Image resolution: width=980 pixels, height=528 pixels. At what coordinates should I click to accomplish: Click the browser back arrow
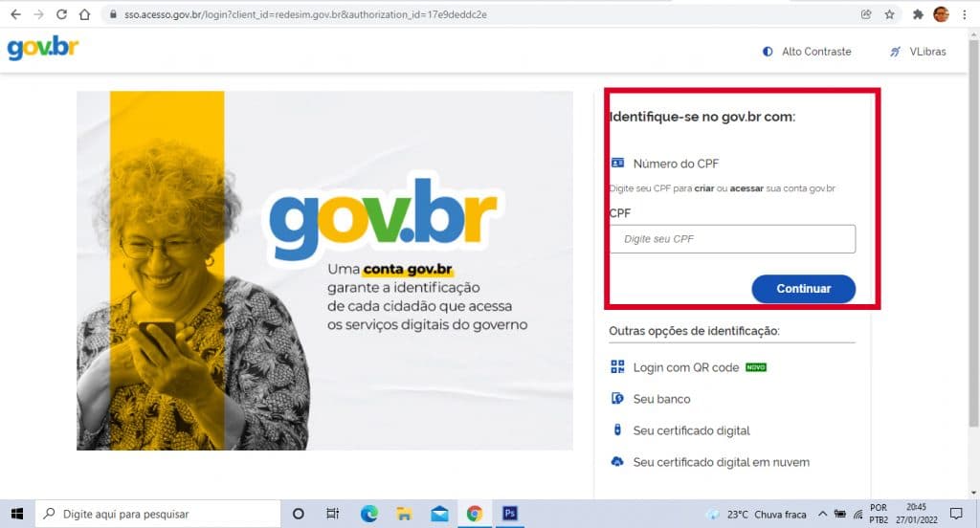[15, 14]
